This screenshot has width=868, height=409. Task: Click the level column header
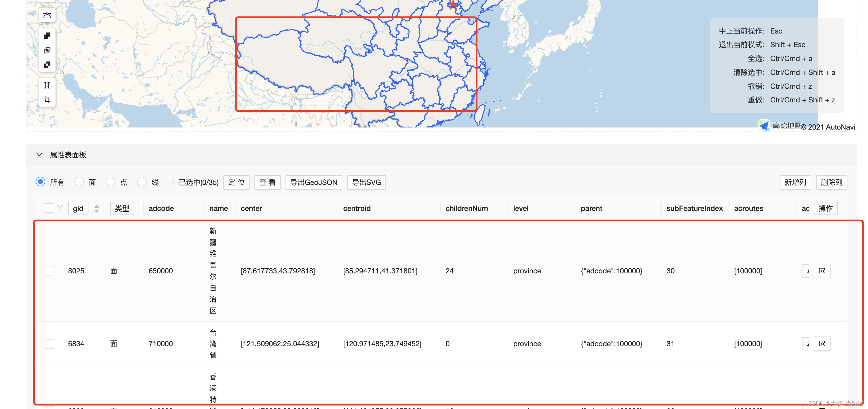(x=521, y=208)
